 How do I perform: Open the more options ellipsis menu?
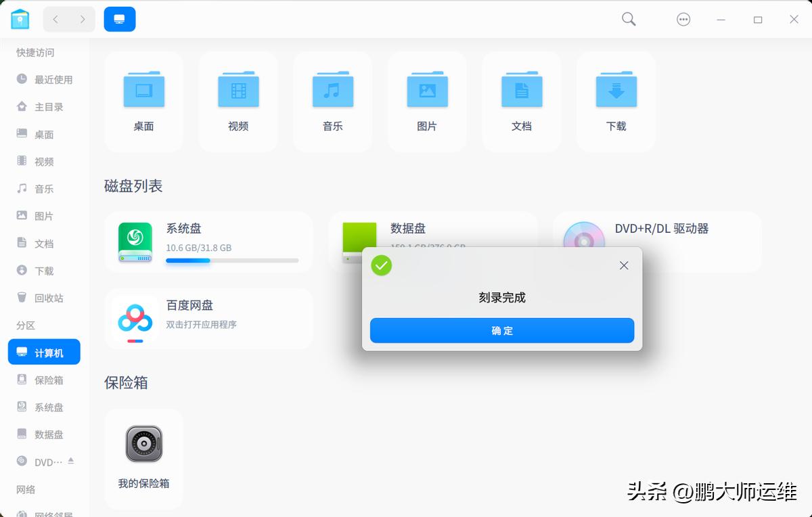(x=683, y=19)
